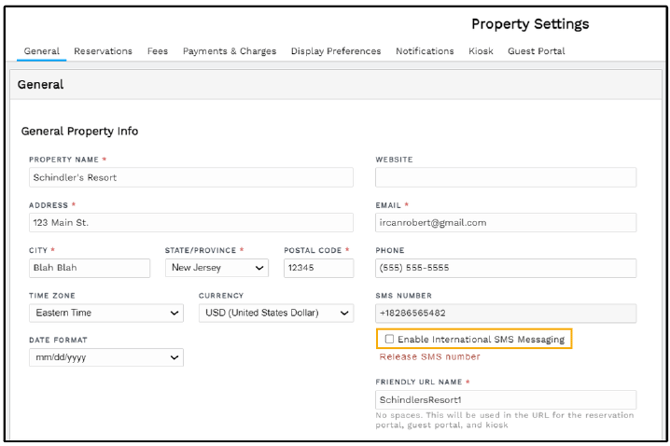The height and width of the screenshot is (446, 670).
Task: Switch to the Reservations tab
Action: click(103, 51)
